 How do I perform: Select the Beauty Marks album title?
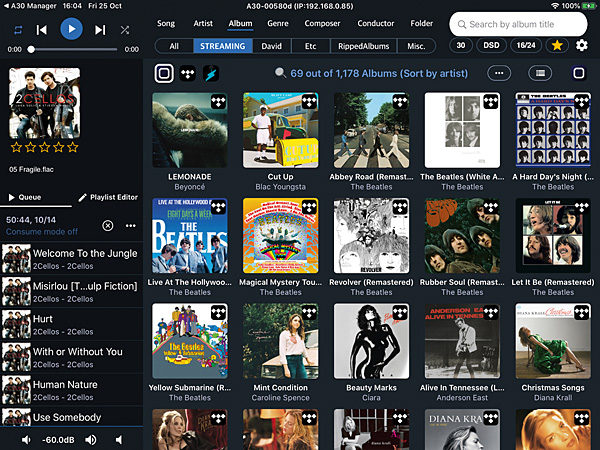pyautogui.click(x=371, y=388)
